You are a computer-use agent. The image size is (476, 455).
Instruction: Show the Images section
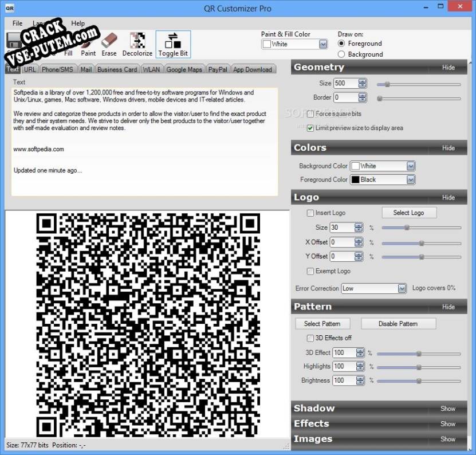coord(448,439)
